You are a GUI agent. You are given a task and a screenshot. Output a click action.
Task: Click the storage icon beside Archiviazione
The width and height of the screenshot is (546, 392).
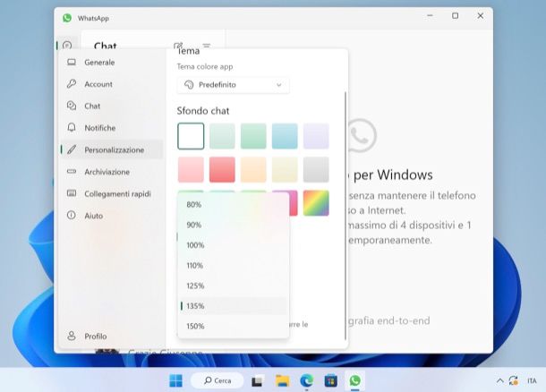(72, 172)
